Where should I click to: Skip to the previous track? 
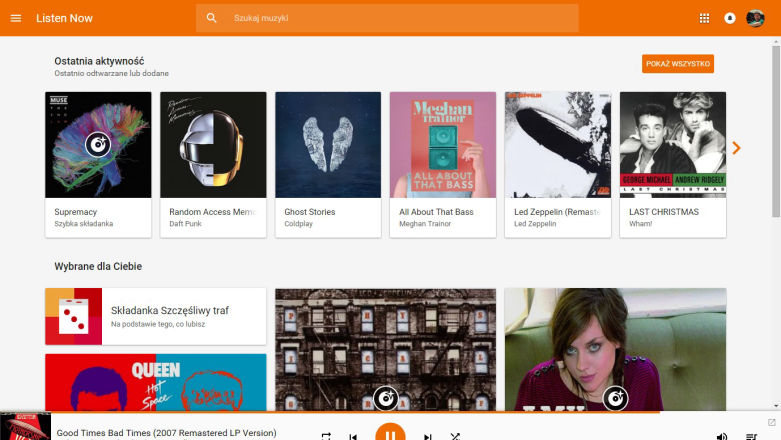point(353,437)
